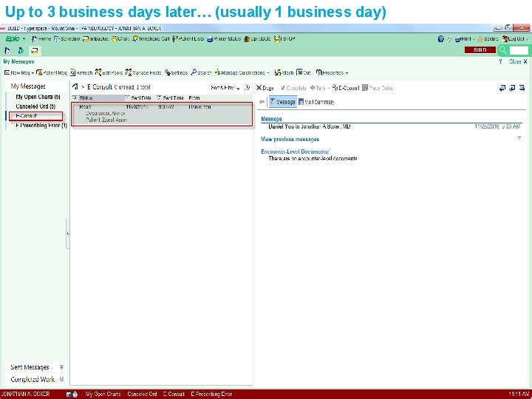Start a Telephone Call from the toolbar
Image resolution: width=532 pixels, height=399 pixels.
point(151,38)
